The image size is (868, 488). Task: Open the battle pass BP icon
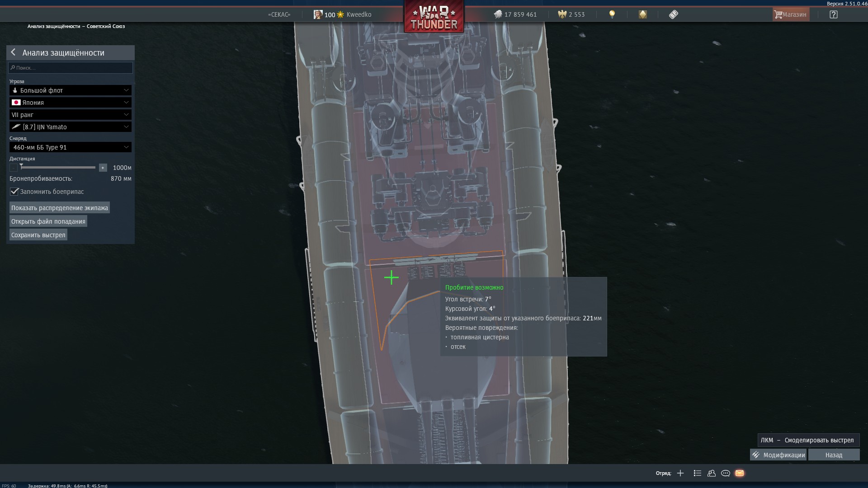click(673, 14)
